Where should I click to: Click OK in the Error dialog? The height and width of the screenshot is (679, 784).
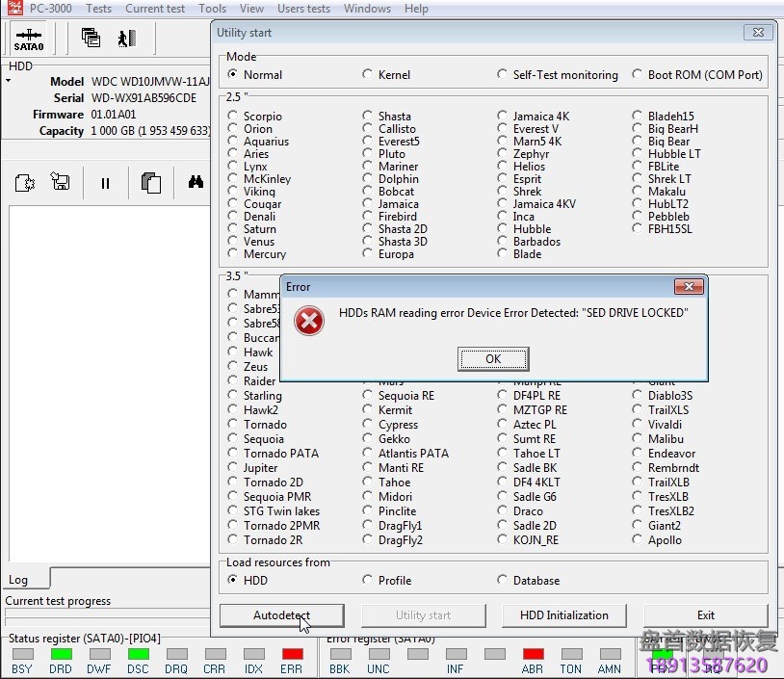[493, 359]
